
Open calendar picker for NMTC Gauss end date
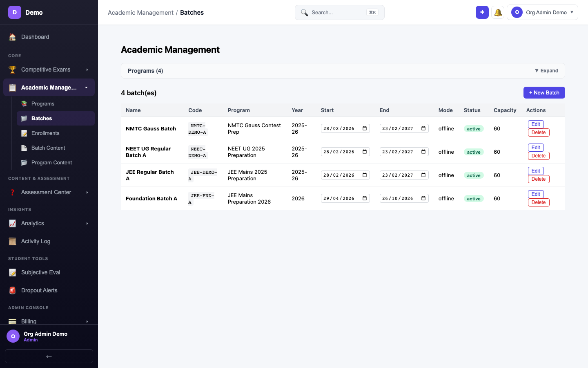click(423, 128)
